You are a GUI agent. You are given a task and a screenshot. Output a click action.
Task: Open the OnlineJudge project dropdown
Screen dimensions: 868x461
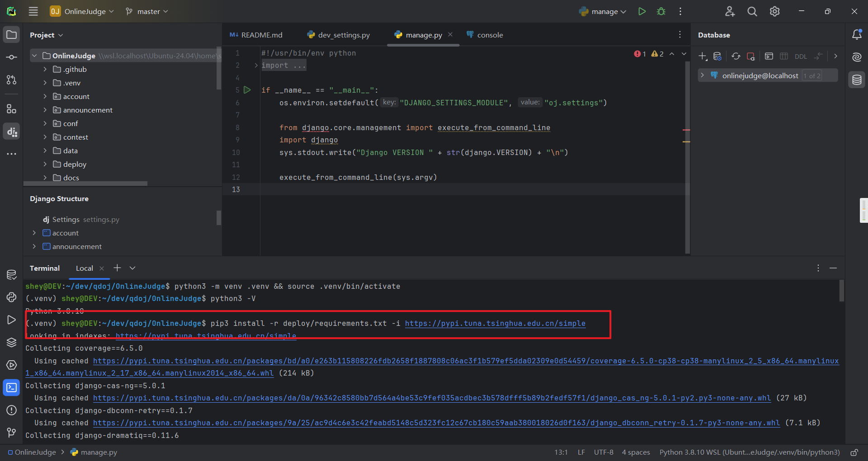pyautogui.click(x=82, y=11)
